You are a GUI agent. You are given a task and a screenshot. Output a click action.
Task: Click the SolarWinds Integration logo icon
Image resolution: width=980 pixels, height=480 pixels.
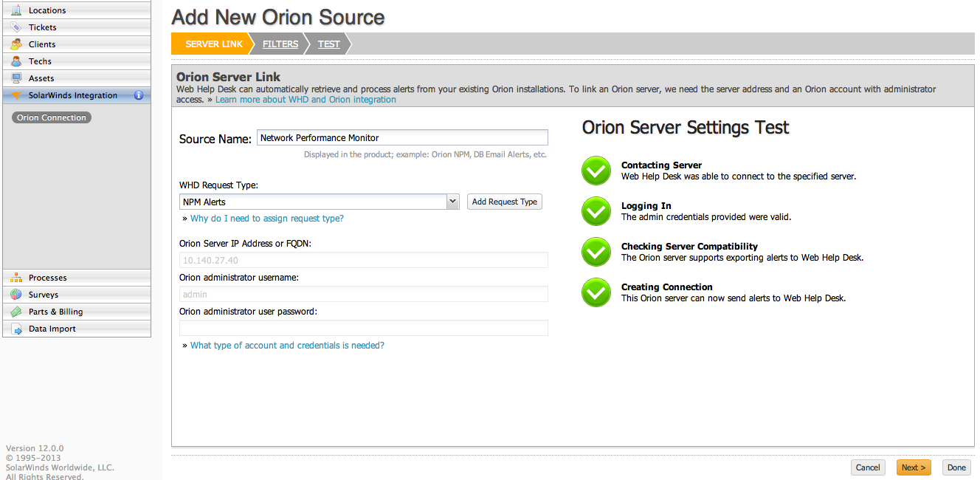tap(16, 95)
